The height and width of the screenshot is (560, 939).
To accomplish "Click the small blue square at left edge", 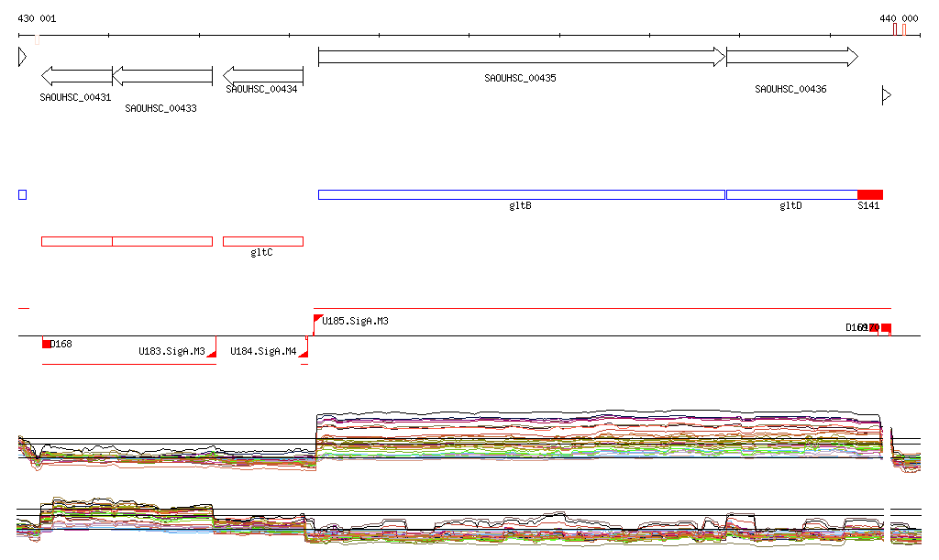I will click(x=23, y=194).
